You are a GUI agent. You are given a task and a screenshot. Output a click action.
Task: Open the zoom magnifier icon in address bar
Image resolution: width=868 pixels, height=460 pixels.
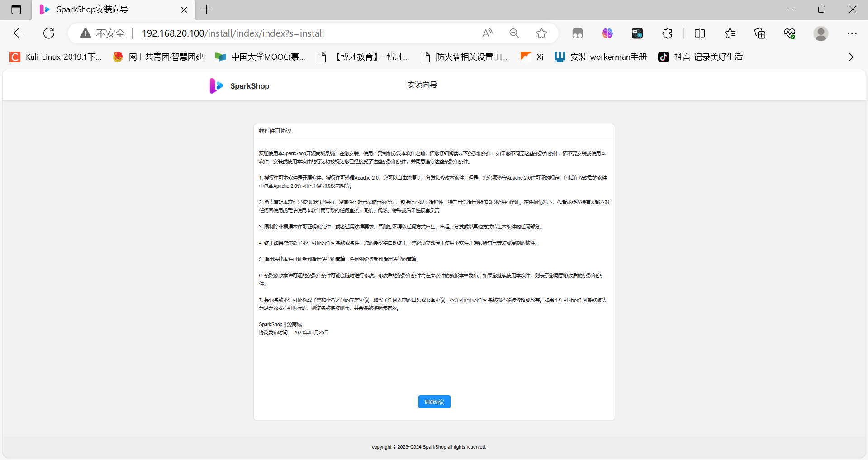[x=514, y=33]
